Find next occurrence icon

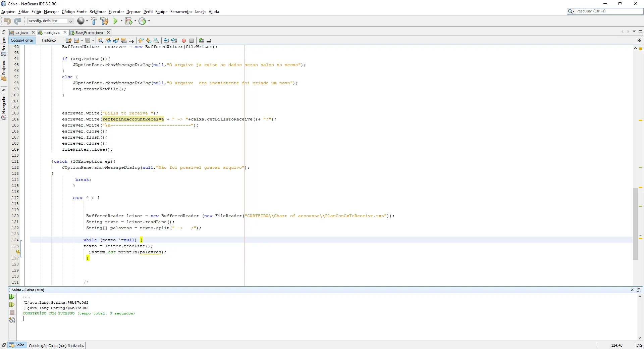tap(116, 41)
